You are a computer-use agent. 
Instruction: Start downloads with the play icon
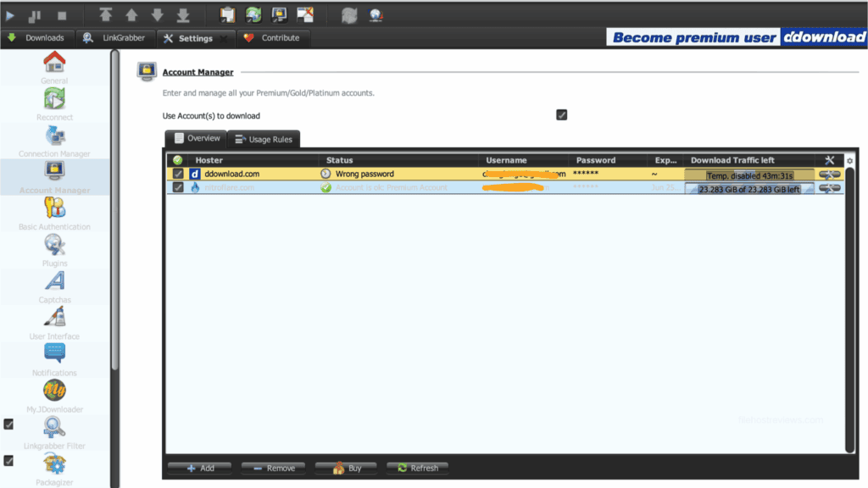tap(10, 15)
